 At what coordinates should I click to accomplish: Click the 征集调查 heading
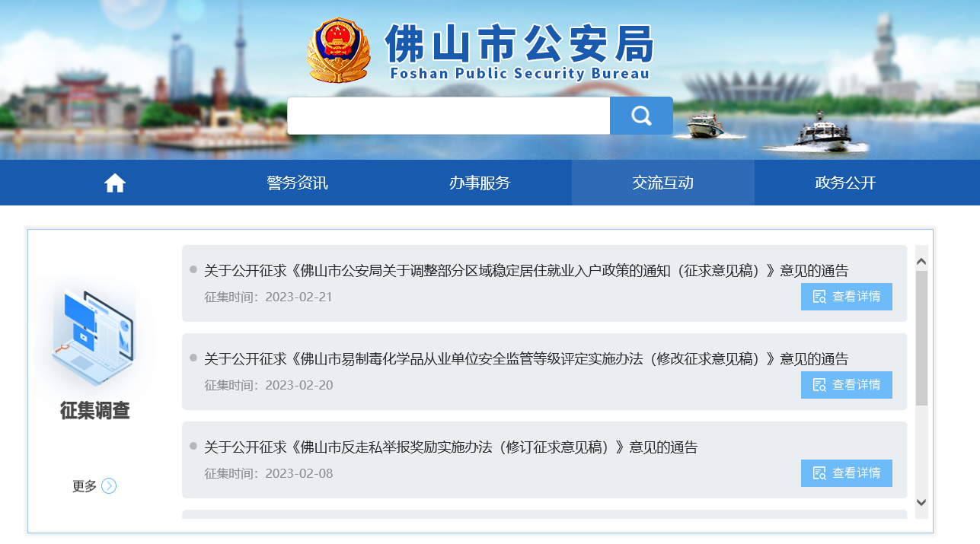tap(95, 411)
